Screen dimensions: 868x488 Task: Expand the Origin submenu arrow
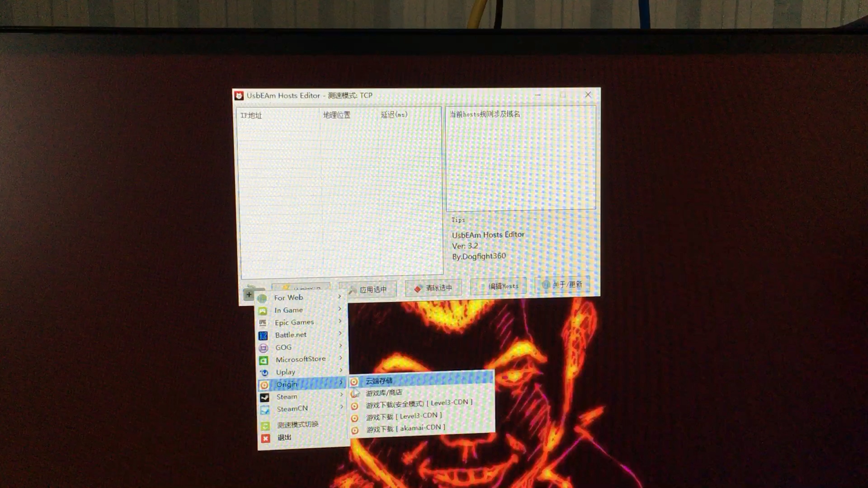coord(341,382)
